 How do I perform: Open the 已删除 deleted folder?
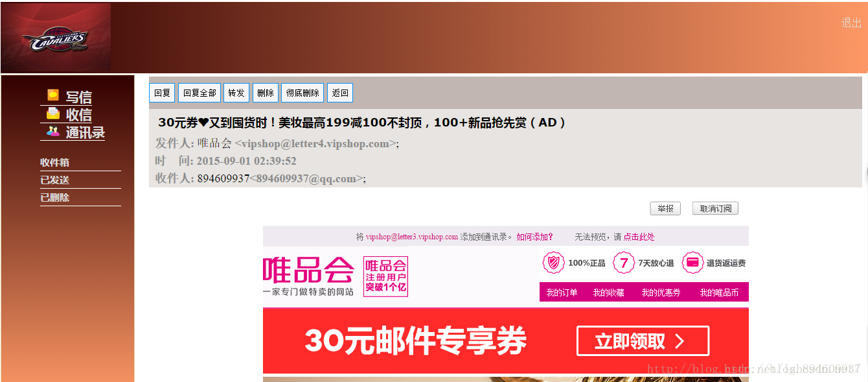[x=55, y=197]
